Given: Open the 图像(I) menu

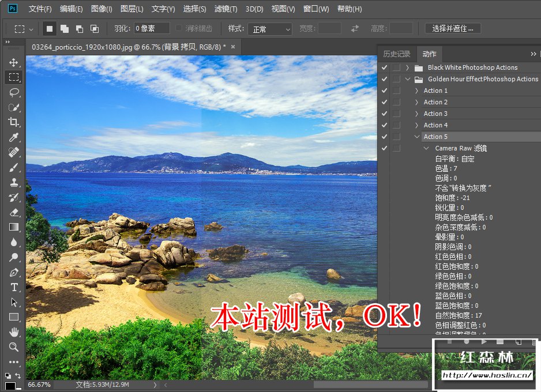Looking at the screenshot, I should tap(102, 9).
